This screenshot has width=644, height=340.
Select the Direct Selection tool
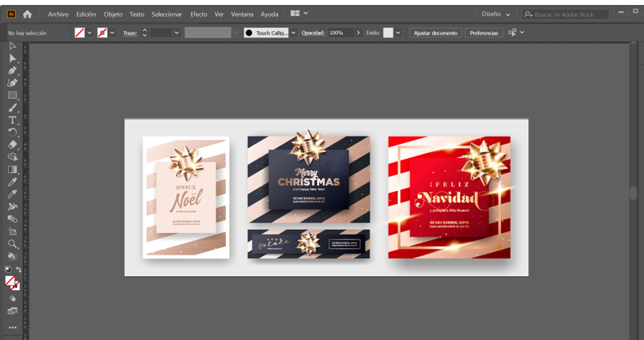coord(12,59)
